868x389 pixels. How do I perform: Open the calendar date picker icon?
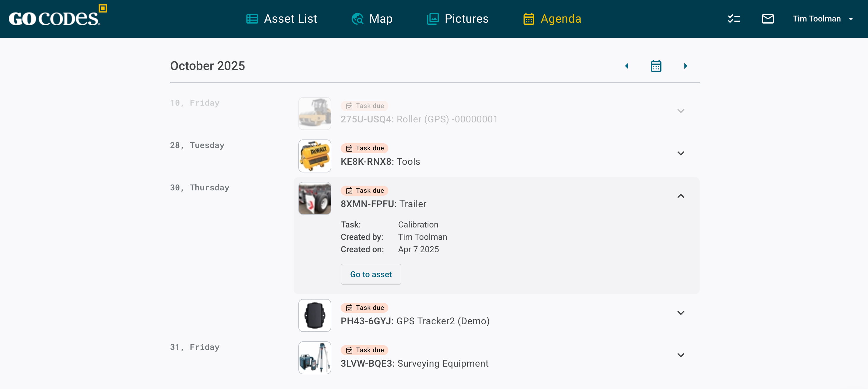(x=656, y=66)
